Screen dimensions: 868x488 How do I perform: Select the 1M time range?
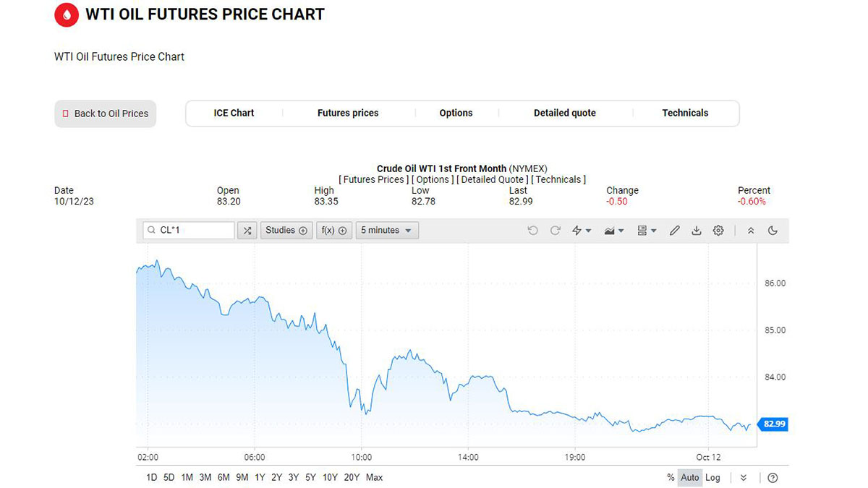pyautogui.click(x=187, y=478)
